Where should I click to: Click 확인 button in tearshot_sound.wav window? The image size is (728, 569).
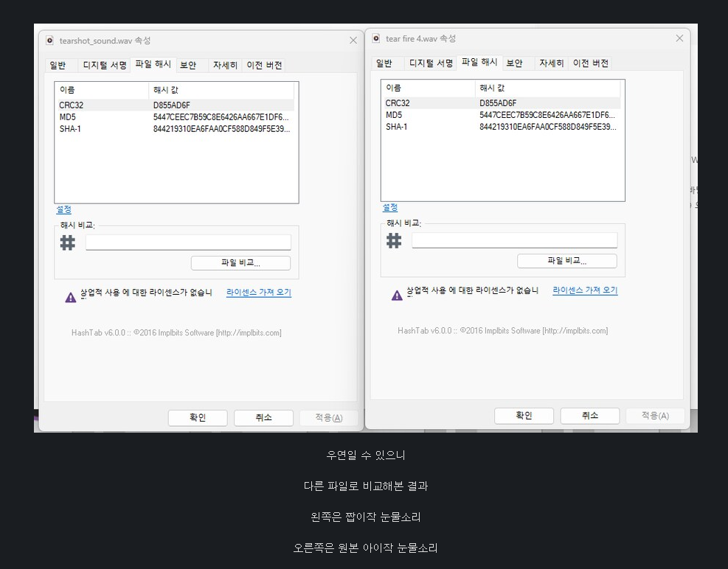[198, 418]
